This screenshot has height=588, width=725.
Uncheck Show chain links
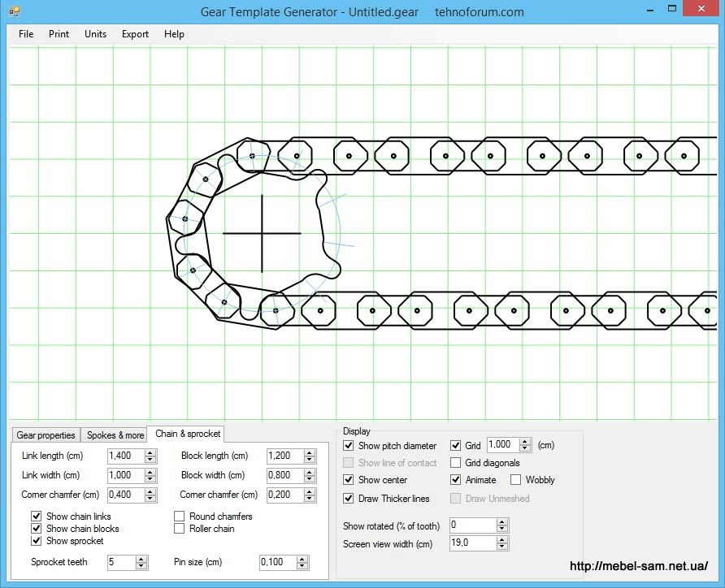(37, 517)
